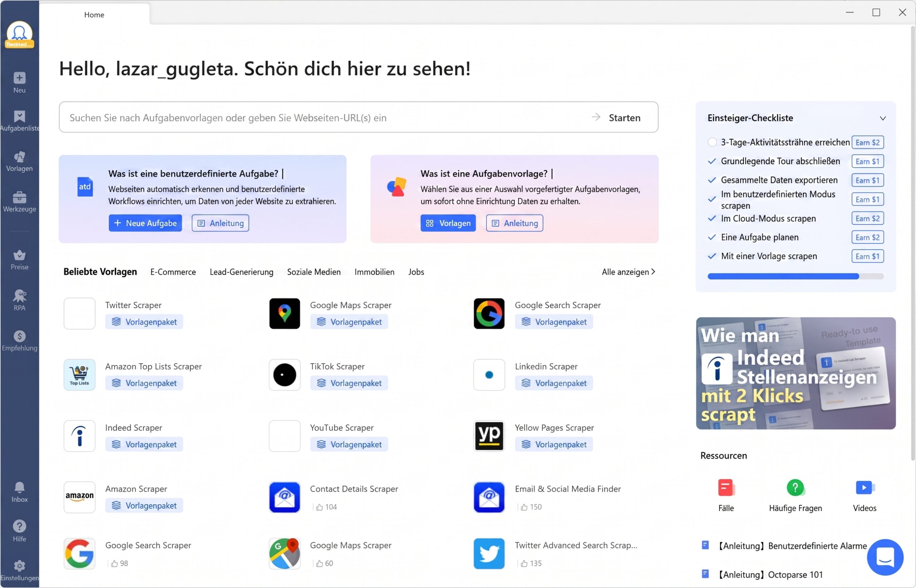
Task: Select 3-Tage-Aktivitätssträhne checklist circle
Action: pos(712,142)
